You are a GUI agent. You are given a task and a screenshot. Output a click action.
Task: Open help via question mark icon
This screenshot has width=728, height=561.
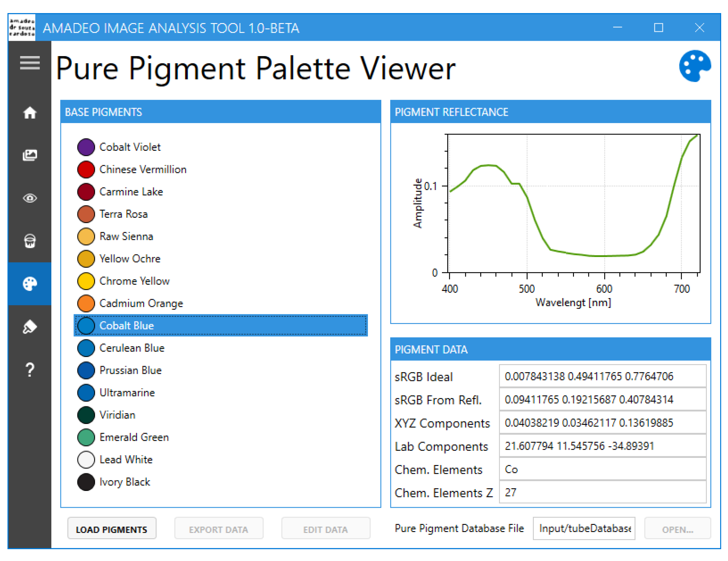coord(30,369)
